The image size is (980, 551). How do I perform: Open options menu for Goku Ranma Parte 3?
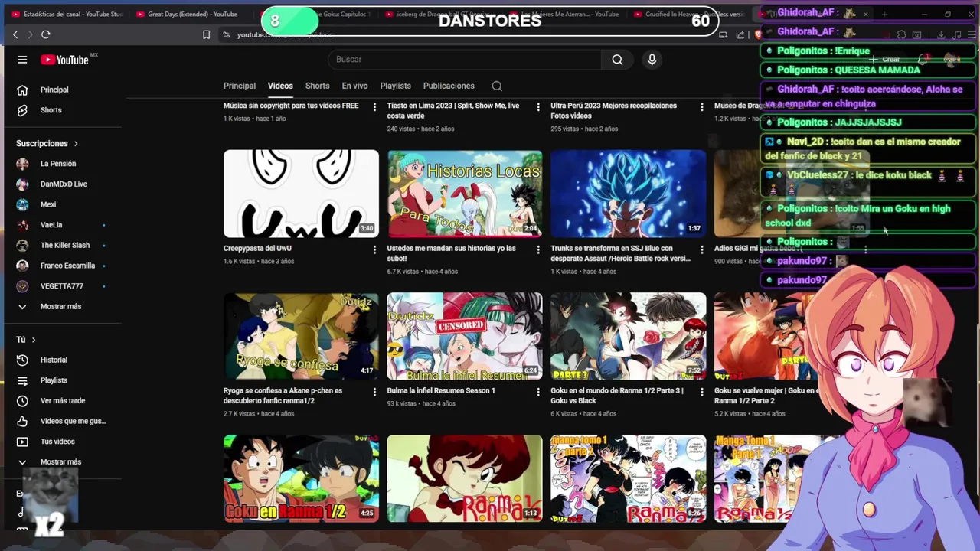click(701, 392)
